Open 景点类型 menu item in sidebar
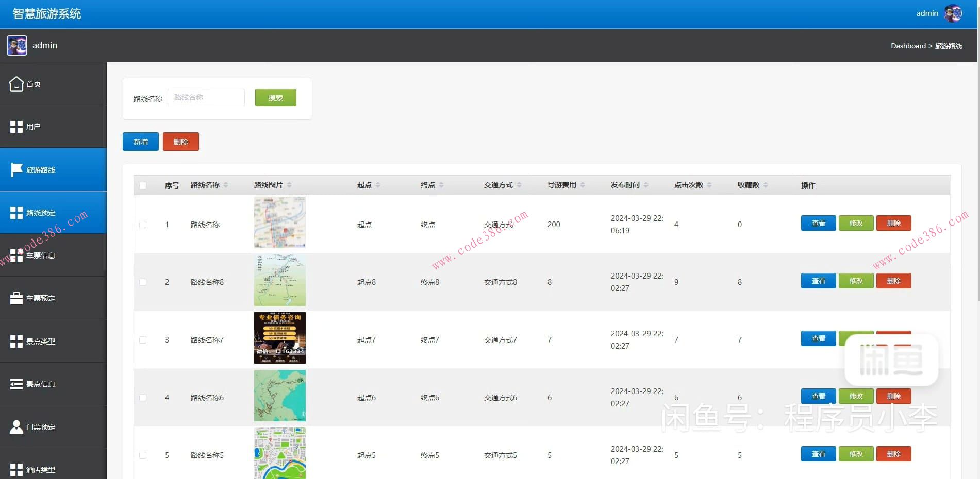Viewport: 980px width, 479px height. pyautogui.click(x=41, y=341)
